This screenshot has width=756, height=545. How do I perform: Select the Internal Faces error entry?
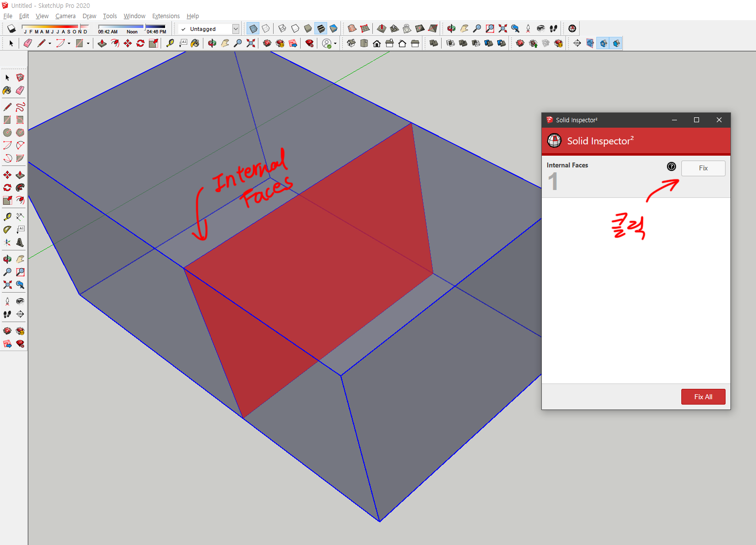(x=636, y=177)
